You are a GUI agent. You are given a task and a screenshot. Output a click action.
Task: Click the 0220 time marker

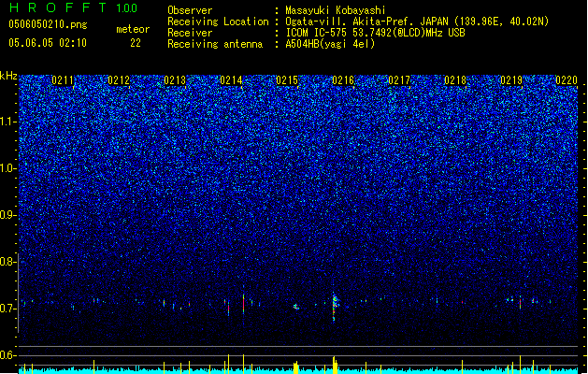tap(566, 80)
